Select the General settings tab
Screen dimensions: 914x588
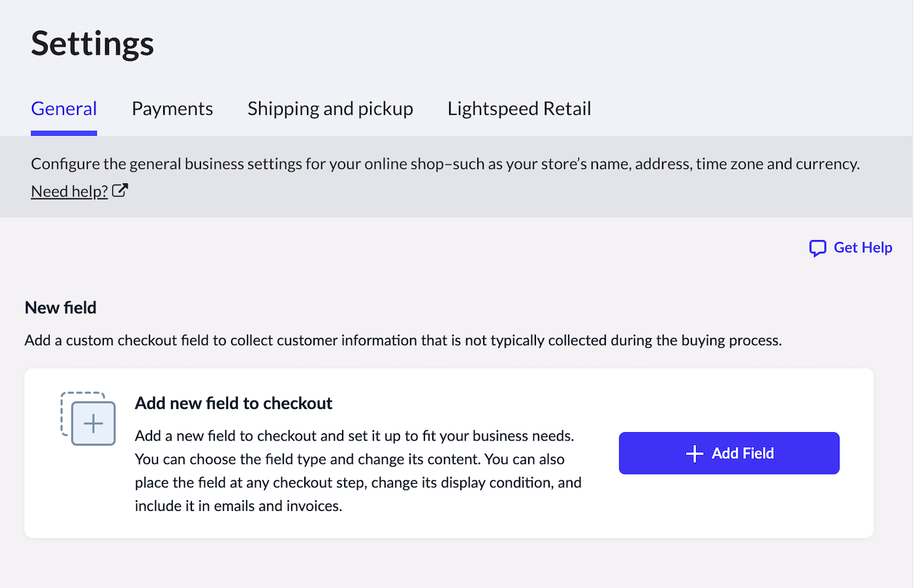coord(64,108)
